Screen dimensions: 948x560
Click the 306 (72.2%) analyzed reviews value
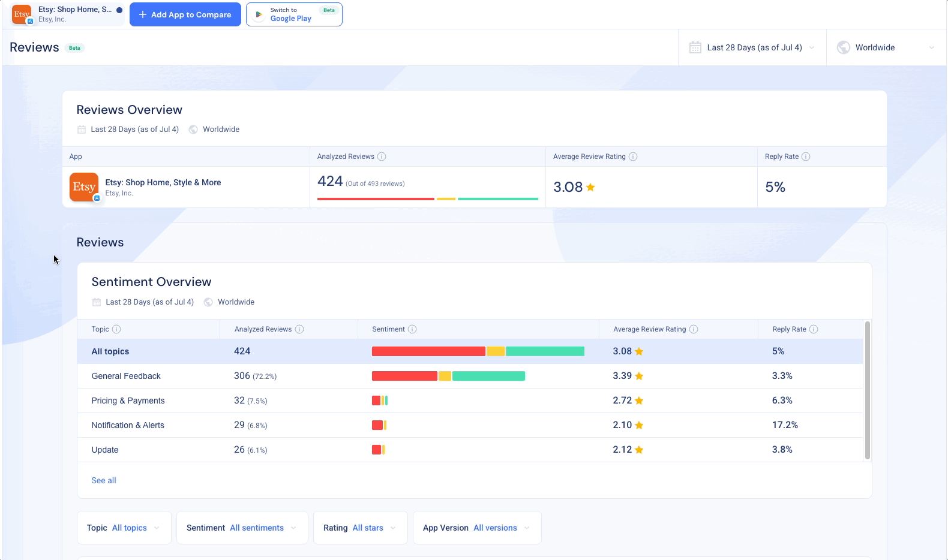(255, 376)
